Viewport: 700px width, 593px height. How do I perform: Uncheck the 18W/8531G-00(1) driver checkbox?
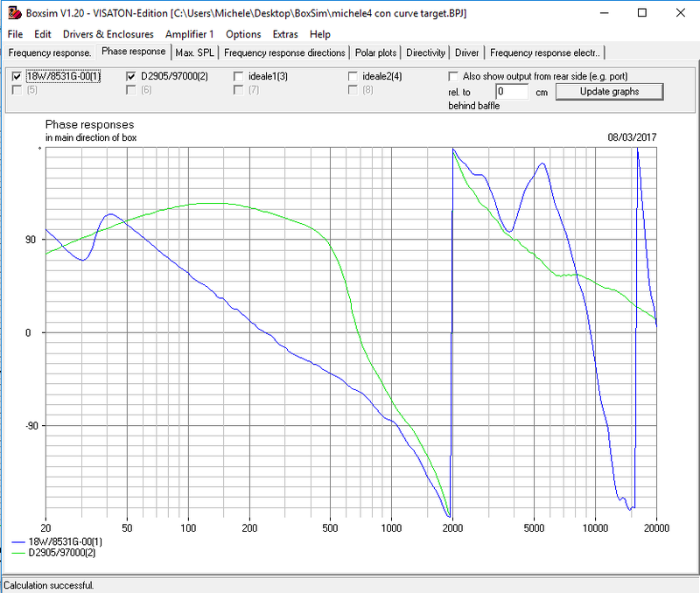pyautogui.click(x=17, y=76)
